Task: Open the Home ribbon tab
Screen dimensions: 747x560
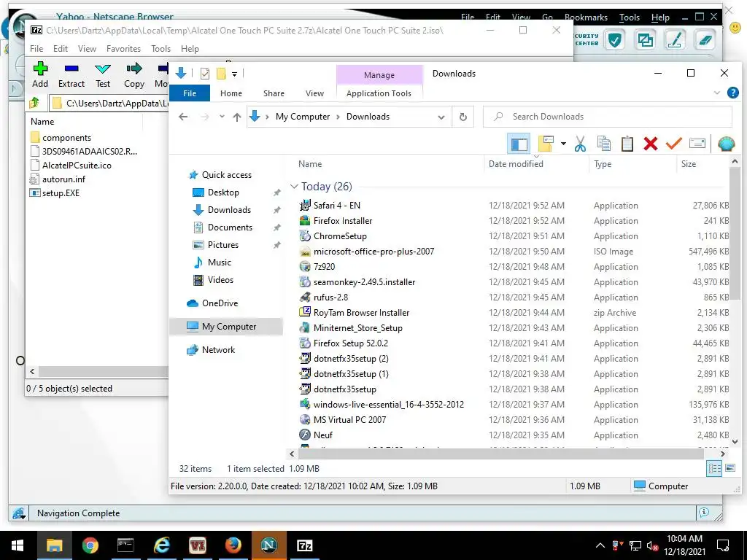Action: tap(231, 93)
